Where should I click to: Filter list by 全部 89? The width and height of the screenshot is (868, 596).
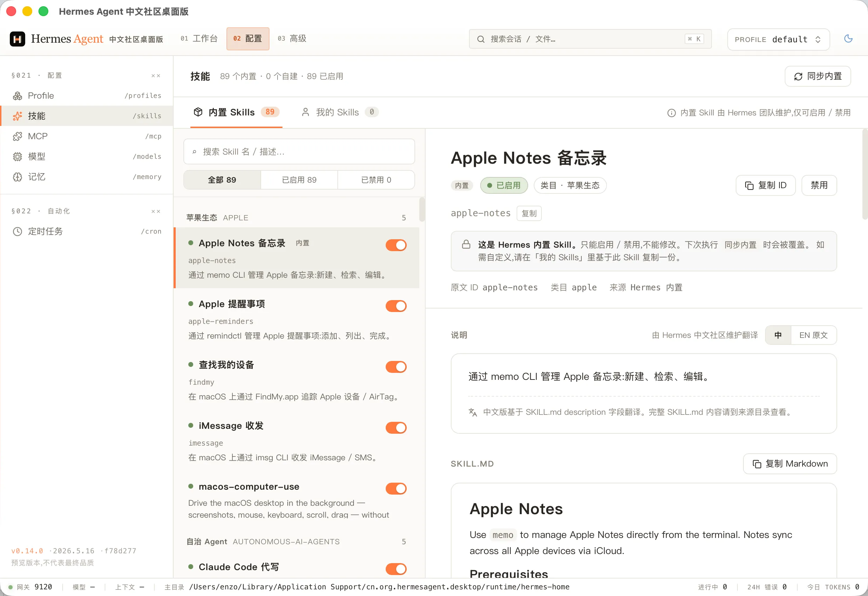pos(222,180)
